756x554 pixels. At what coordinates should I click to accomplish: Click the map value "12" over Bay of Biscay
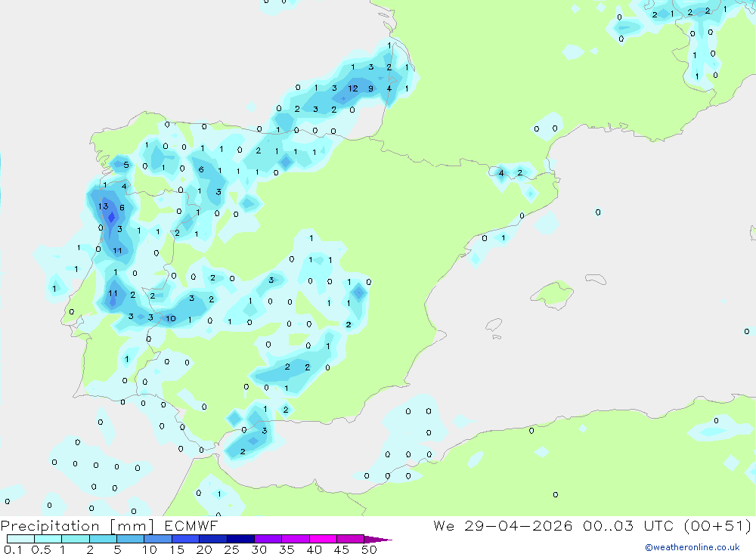(353, 88)
